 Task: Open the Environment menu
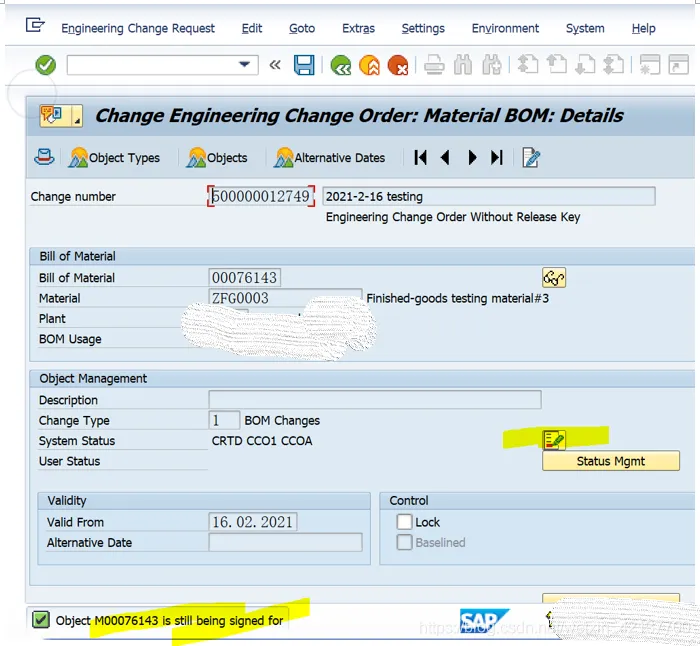[505, 29]
